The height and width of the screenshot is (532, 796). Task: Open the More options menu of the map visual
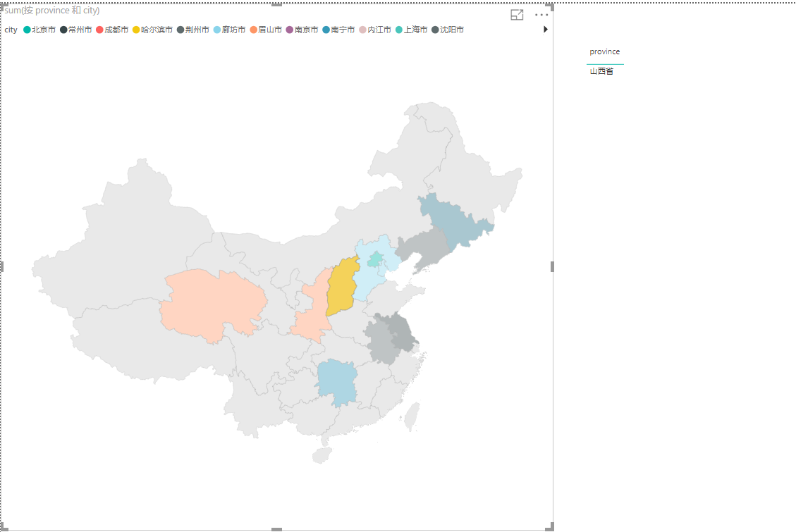point(541,14)
